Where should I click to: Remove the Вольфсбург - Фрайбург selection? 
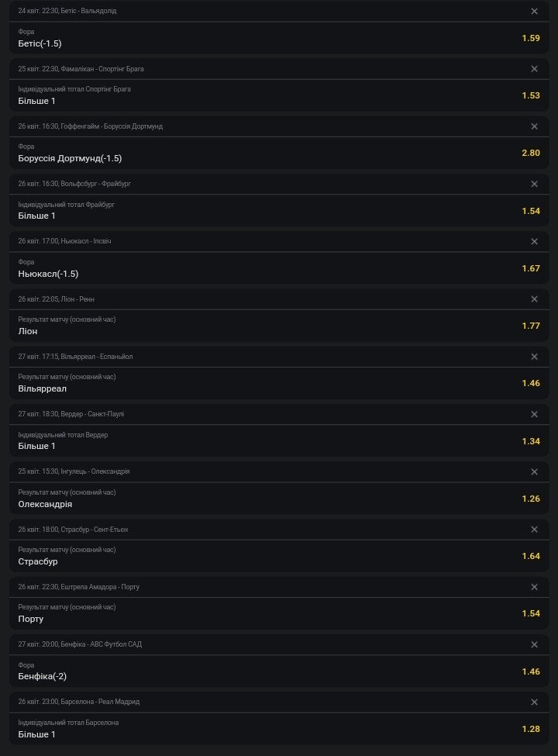tap(534, 184)
